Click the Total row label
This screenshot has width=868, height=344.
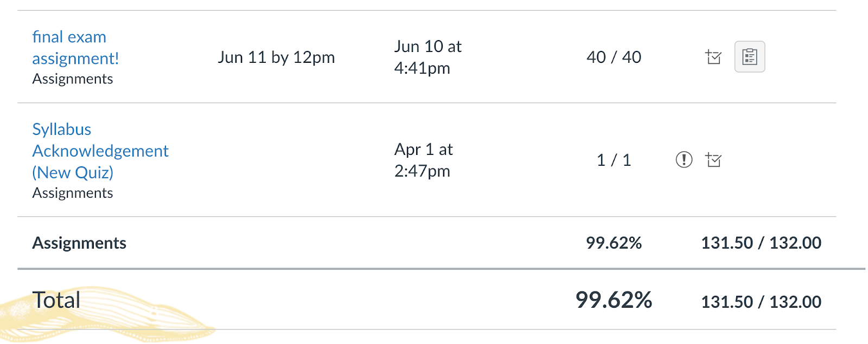click(56, 300)
